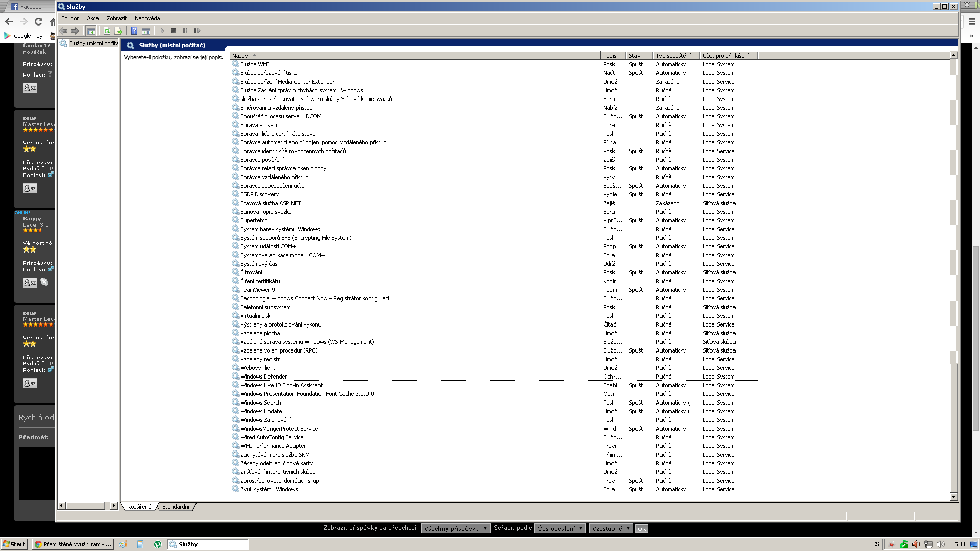Select the Windows Update service row
Image resolution: width=980 pixels, height=551 pixels.
point(261,411)
